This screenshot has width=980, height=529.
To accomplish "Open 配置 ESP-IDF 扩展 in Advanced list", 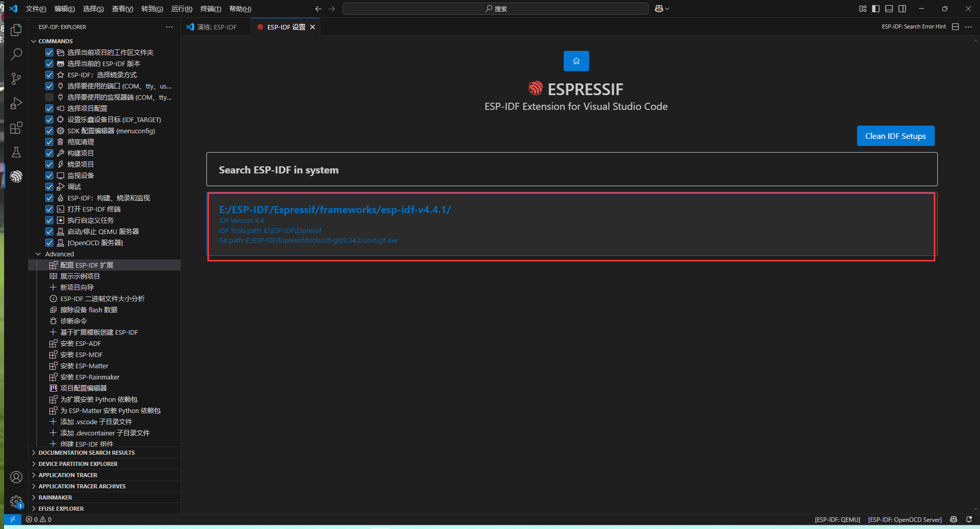I will point(105,265).
